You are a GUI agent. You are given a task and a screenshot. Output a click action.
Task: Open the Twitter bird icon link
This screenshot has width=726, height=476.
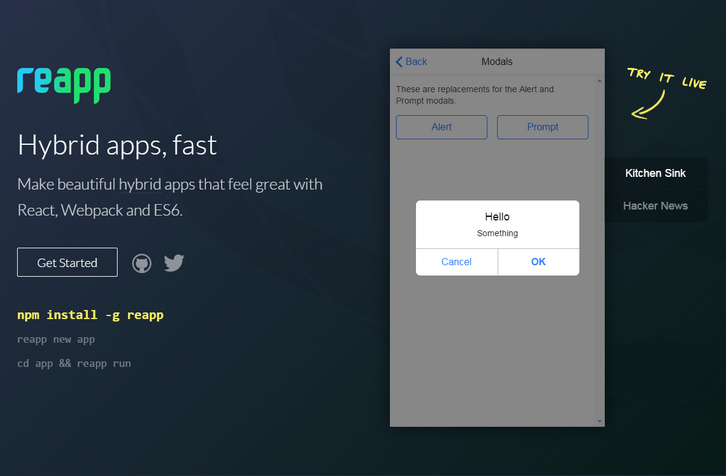(x=174, y=263)
